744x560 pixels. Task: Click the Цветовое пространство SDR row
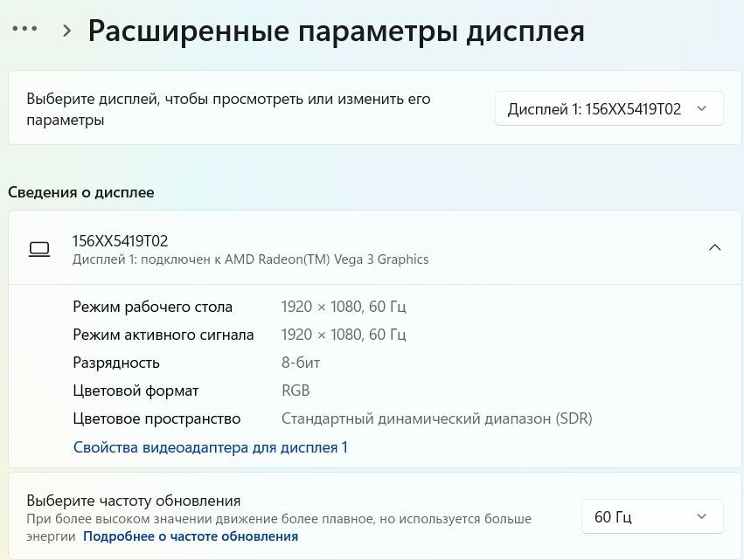tap(156, 418)
